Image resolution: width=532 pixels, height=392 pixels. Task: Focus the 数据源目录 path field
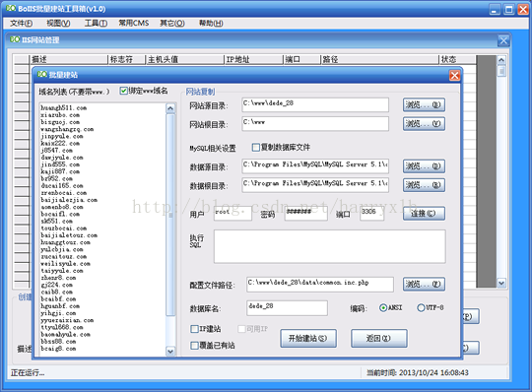point(315,166)
